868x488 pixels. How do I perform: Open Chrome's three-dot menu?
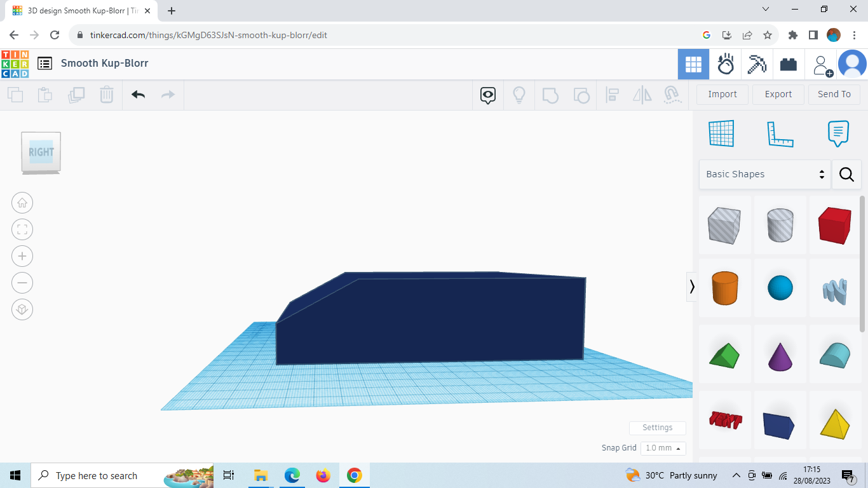pos(855,35)
